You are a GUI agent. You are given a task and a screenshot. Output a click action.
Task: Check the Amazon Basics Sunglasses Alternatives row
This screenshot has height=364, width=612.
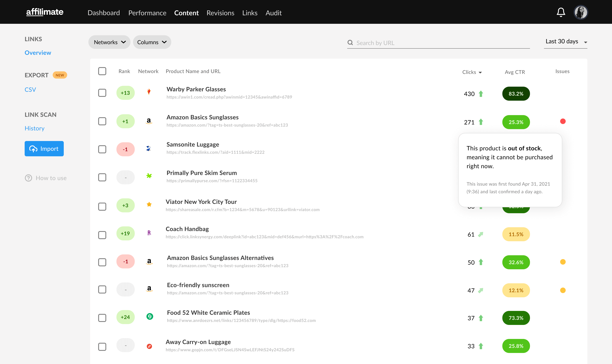pyautogui.click(x=102, y=262)
